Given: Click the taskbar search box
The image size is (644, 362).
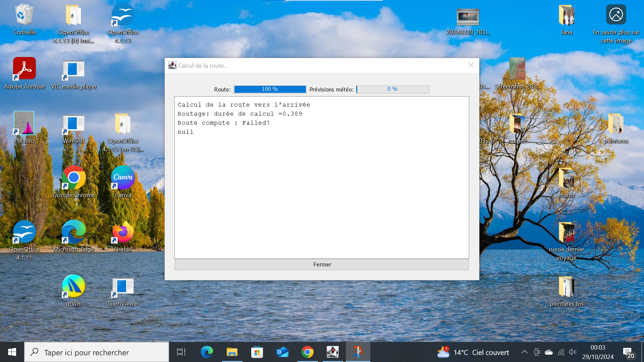Looking at the screenshot, I should tap(97, 352).
